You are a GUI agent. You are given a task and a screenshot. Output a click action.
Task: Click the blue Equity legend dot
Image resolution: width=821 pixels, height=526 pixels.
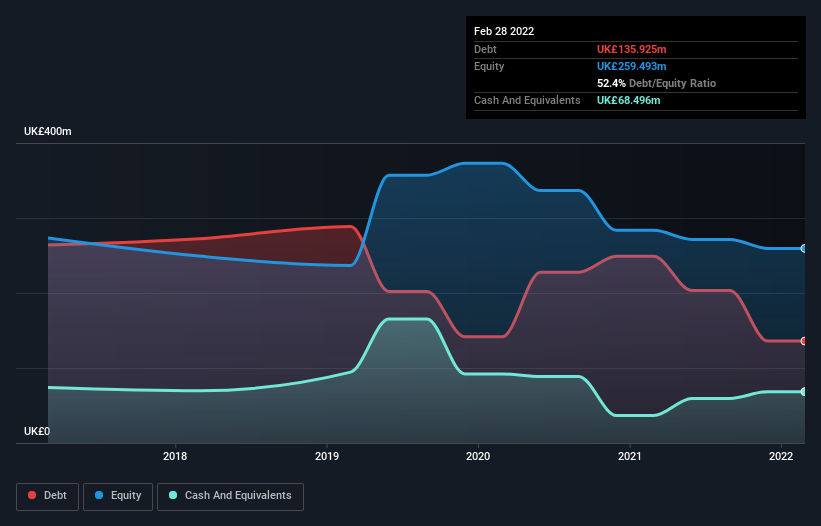coord(99,495)
